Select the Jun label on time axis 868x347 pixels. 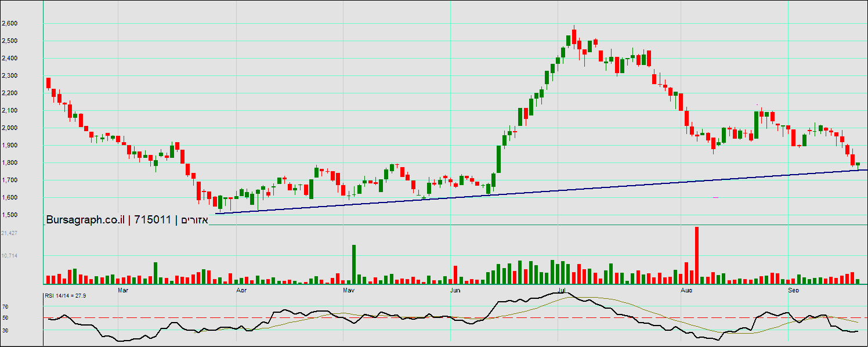(455, 289)
